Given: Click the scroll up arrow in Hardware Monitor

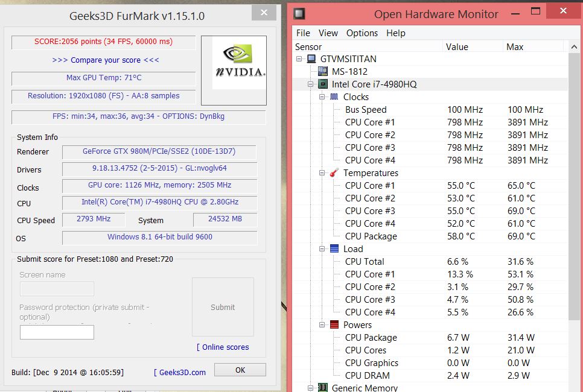Looking at the screenshot, I should (574, 47).
